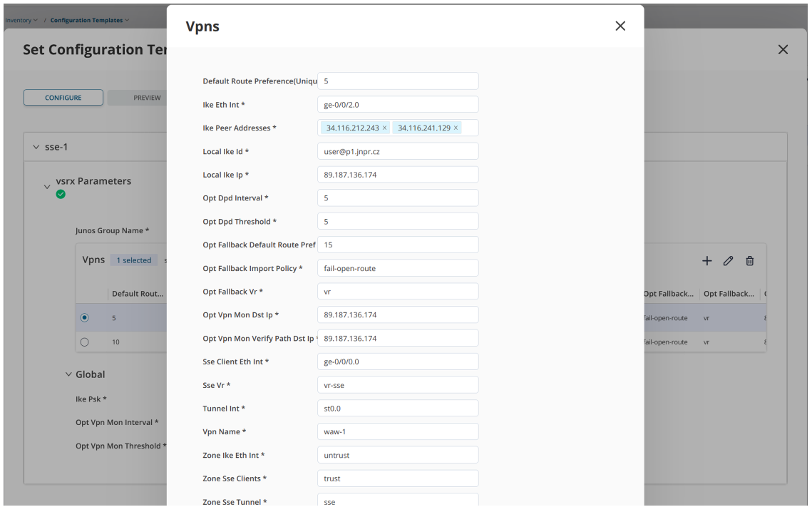Select the radio button for row 5
The width and height of the screenshot is (812, 507).
pyautogui.click(x=84, y=317)
